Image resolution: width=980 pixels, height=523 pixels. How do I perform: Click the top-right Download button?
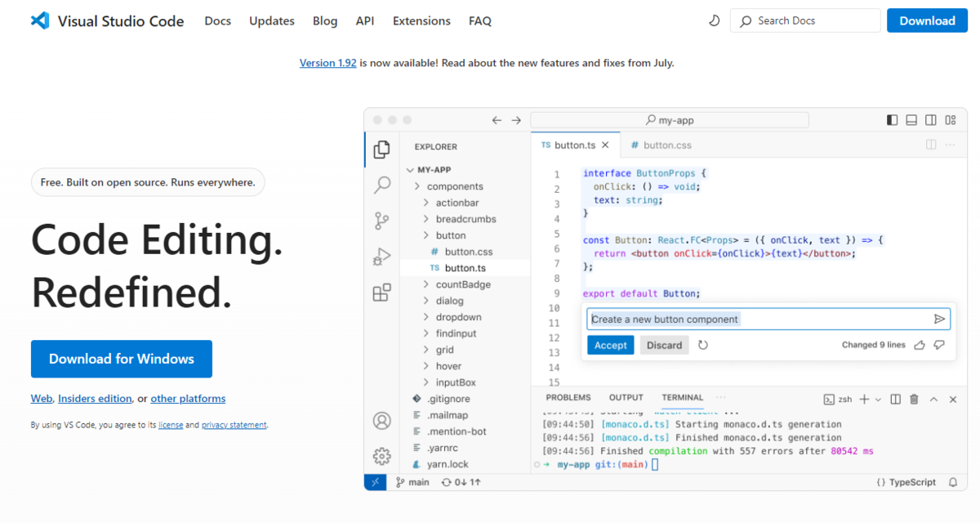tap(928, 20)
